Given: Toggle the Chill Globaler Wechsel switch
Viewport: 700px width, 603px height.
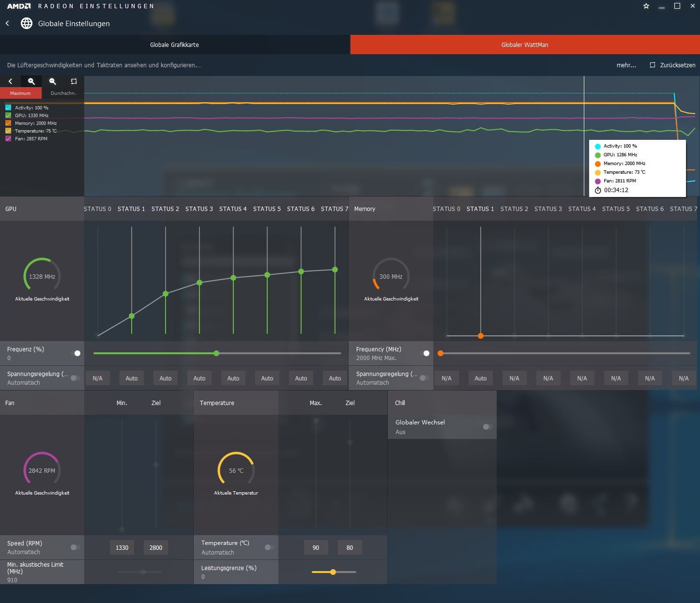Looking at the screenshot, I should point(487,427).
